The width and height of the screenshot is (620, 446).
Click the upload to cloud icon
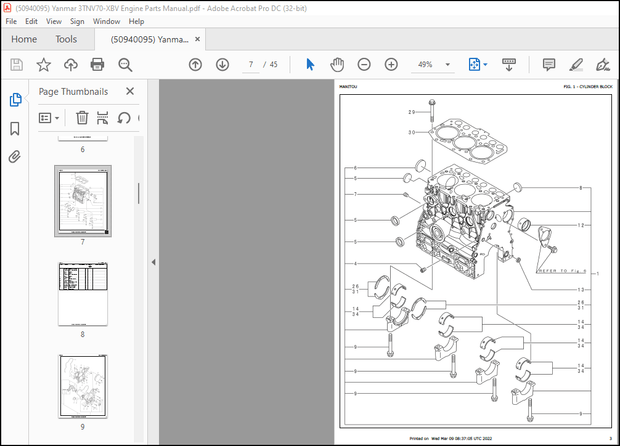pos(71,64)
